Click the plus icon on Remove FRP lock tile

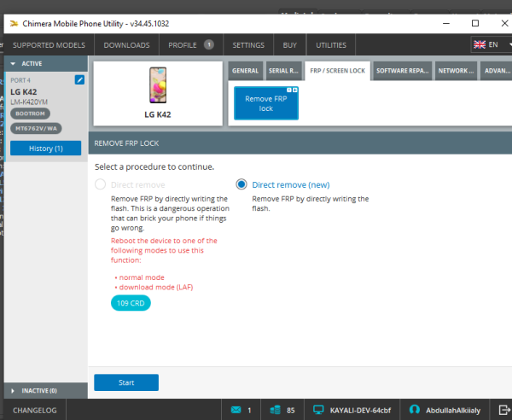[295, 90]
